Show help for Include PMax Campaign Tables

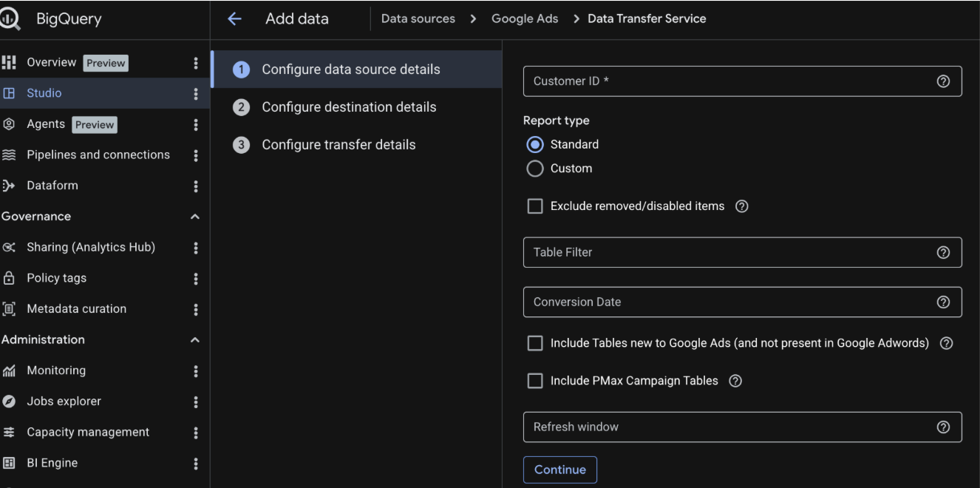(735, 381)
